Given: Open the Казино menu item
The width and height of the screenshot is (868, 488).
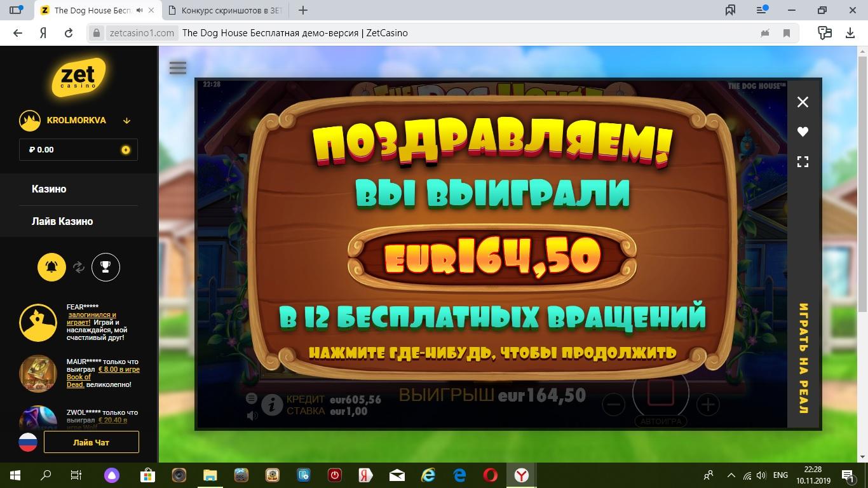Looking at the screenshot, I should (x=49, y=189).
